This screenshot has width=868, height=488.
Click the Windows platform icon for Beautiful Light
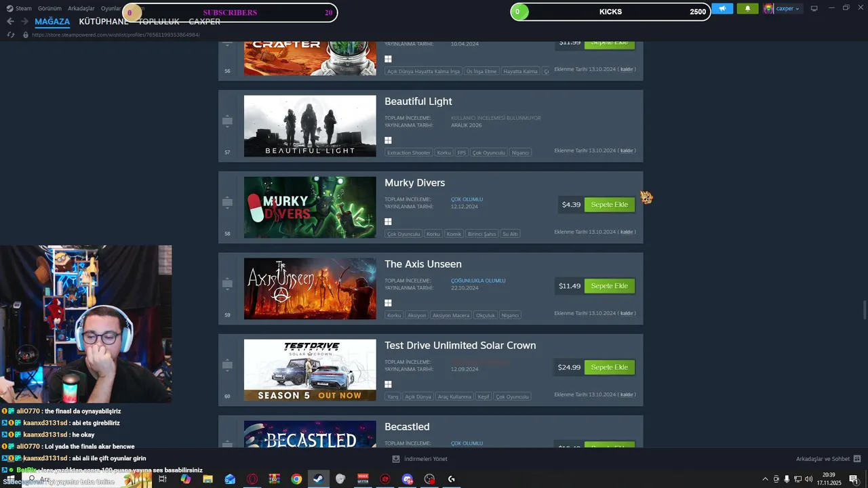[x=388, y=140]
